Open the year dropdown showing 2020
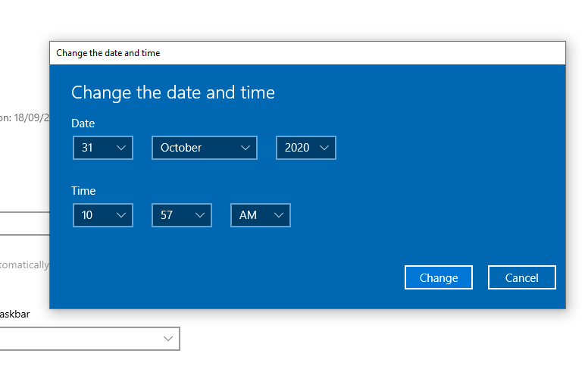Viewport: 588px width, 388px height. point(305,148)
